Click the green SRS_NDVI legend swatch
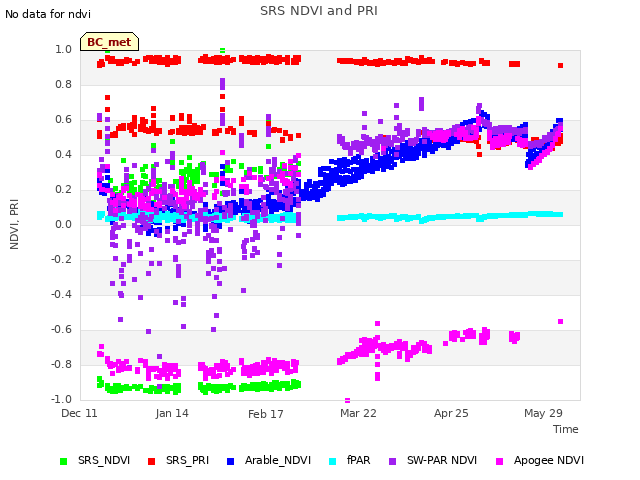The width and height of the screenshot is (640, 480). [x=63, y=461]
